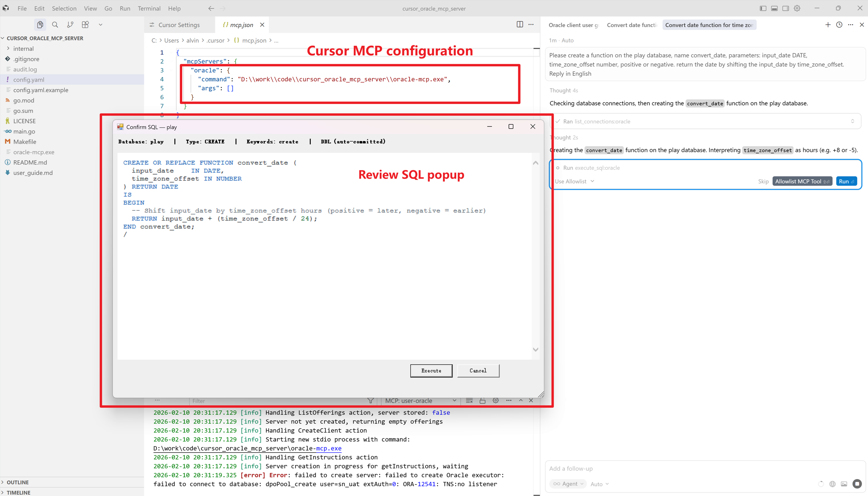The width and height of the screenshot is (868, 496).
Task: Click the Allowlist MCP Tool button
Action: click(802, 181)
